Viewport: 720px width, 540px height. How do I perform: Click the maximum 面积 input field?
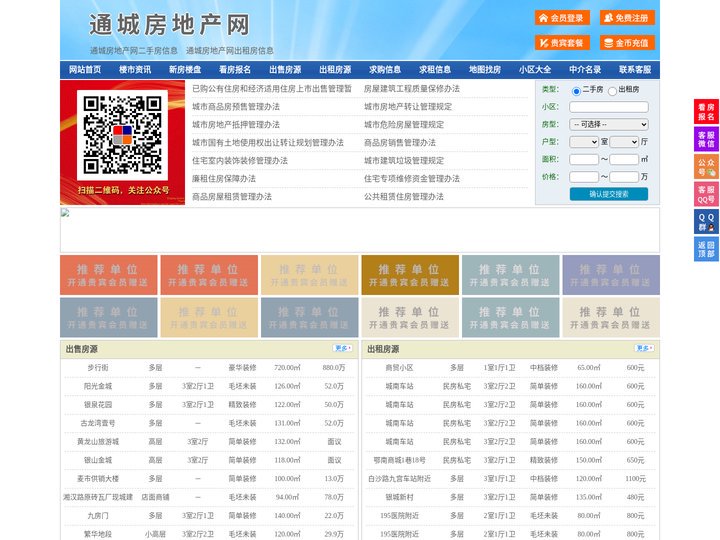coord(624,159)
